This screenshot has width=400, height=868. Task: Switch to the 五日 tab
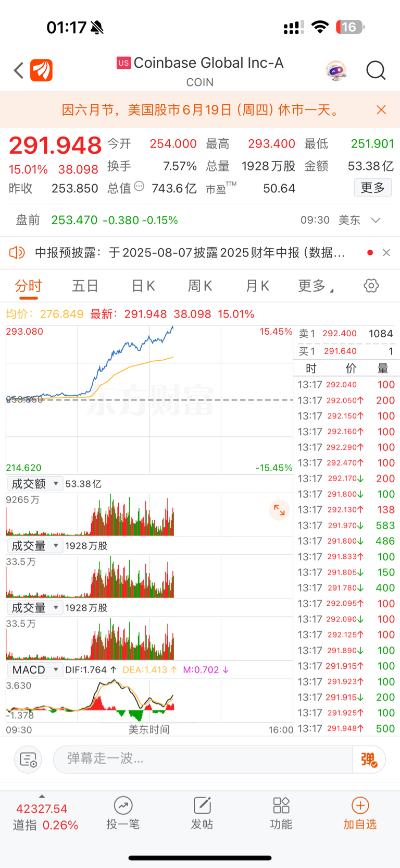coord(85,286)
